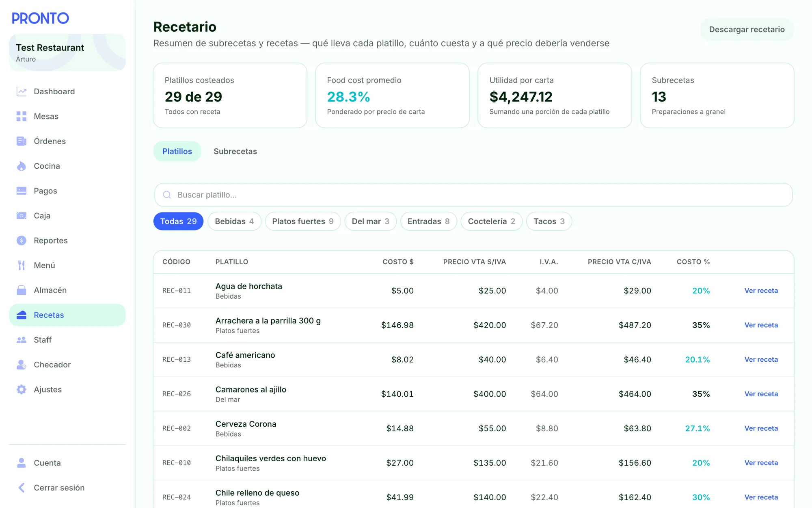Click the Mesas grid icon
The image size is (812, 508).
tap(22, 116)
